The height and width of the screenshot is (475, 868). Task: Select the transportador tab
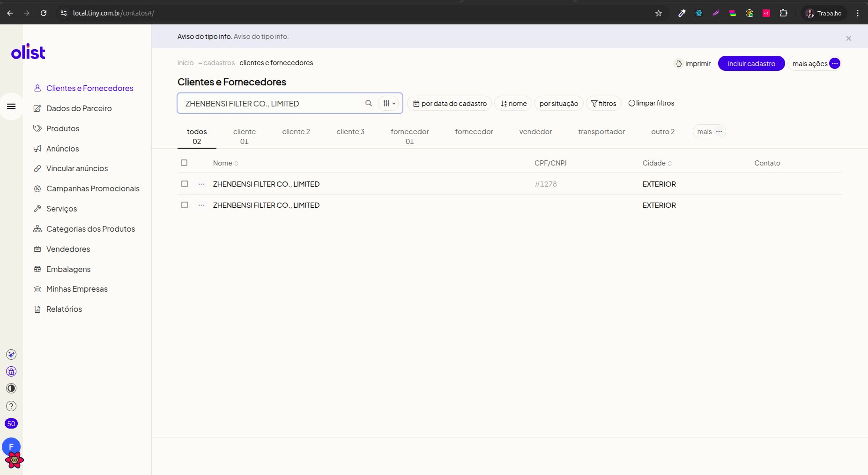pyautogui.click(x=601, y=132)
